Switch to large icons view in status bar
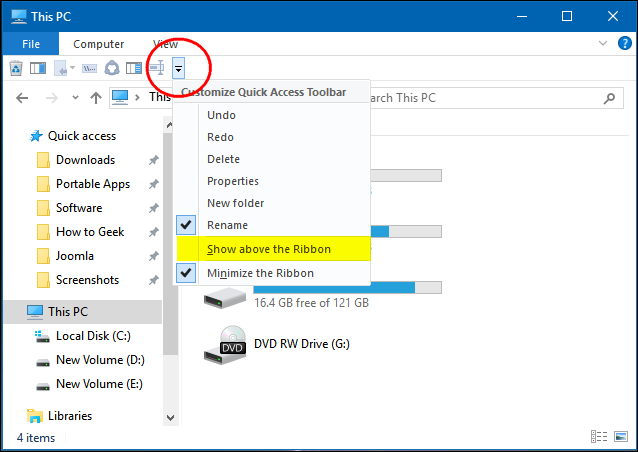 coord(621,437)
